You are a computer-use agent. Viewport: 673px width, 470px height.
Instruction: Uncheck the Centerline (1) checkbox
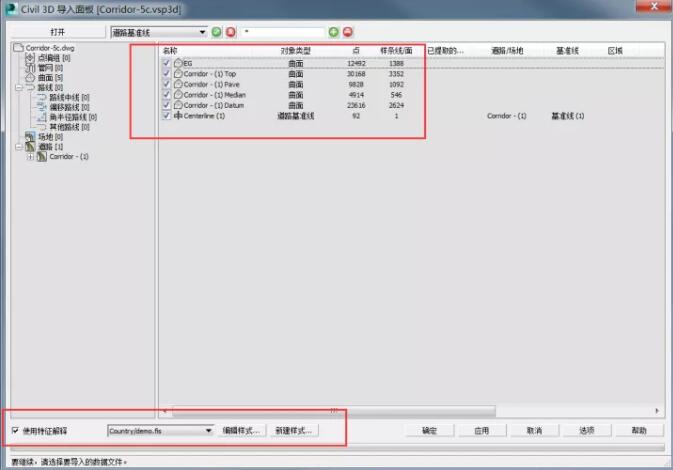click(x=167, y=115)
